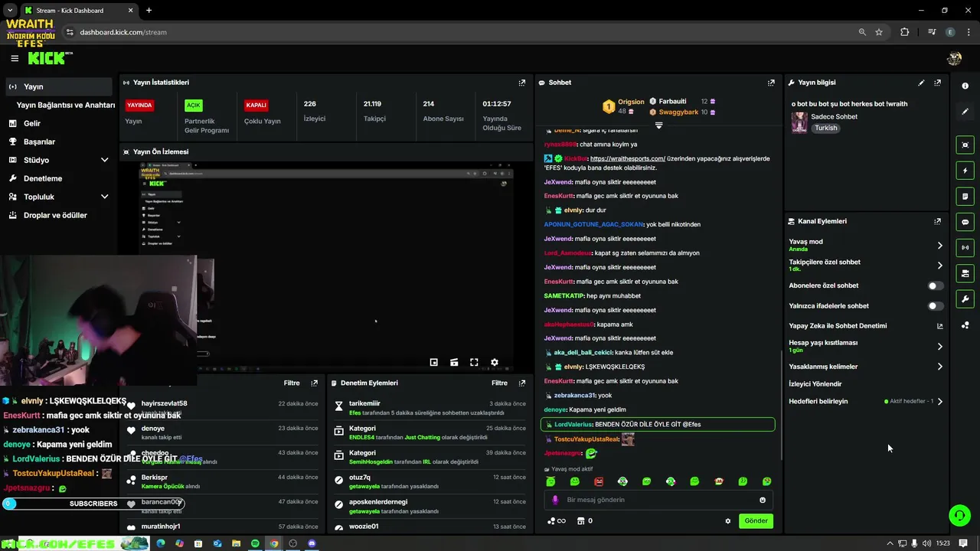Screen dimensions: 980x551
Task: Open the wraithesports.com link in chat
Action: (x=627, y=159)
